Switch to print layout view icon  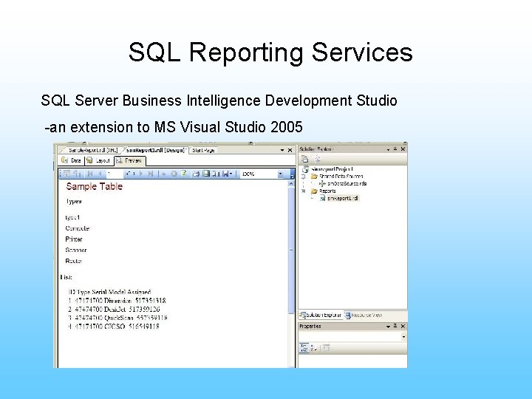pos(206,174)
